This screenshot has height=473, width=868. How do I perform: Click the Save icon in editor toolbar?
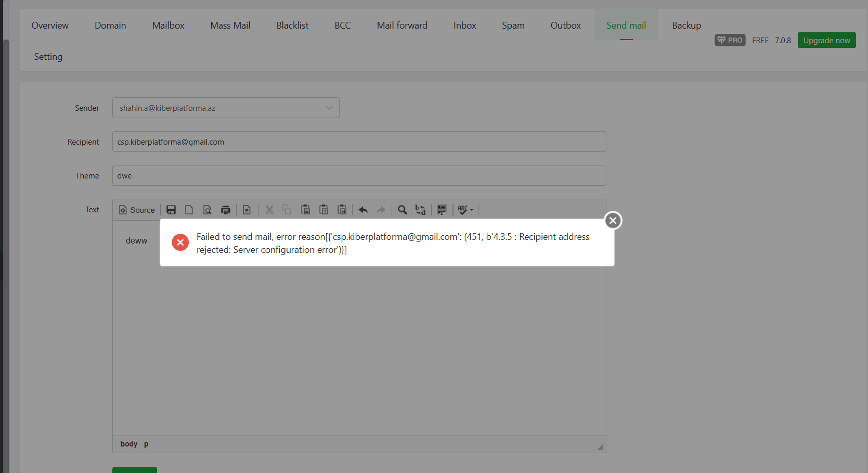click(171, 210)
